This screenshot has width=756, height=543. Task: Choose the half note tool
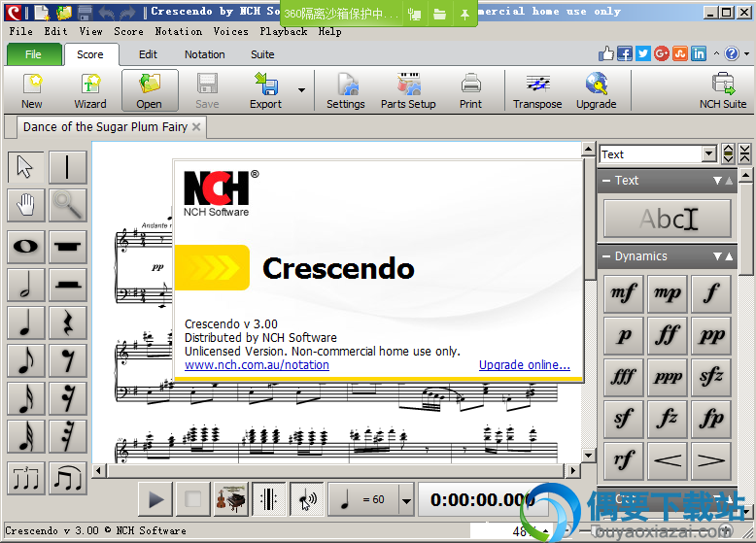point(25,285)
